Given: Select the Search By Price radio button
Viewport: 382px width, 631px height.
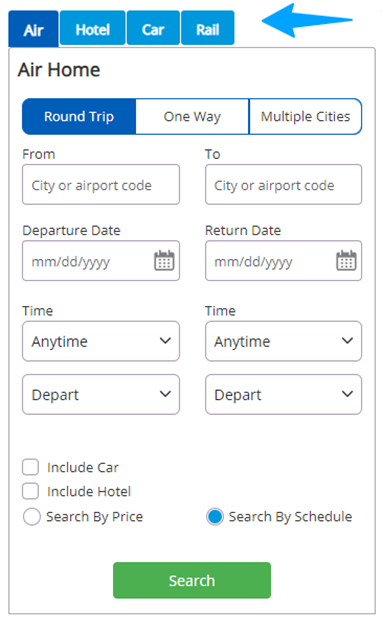Looking at the screenshot, I should 31,516.
